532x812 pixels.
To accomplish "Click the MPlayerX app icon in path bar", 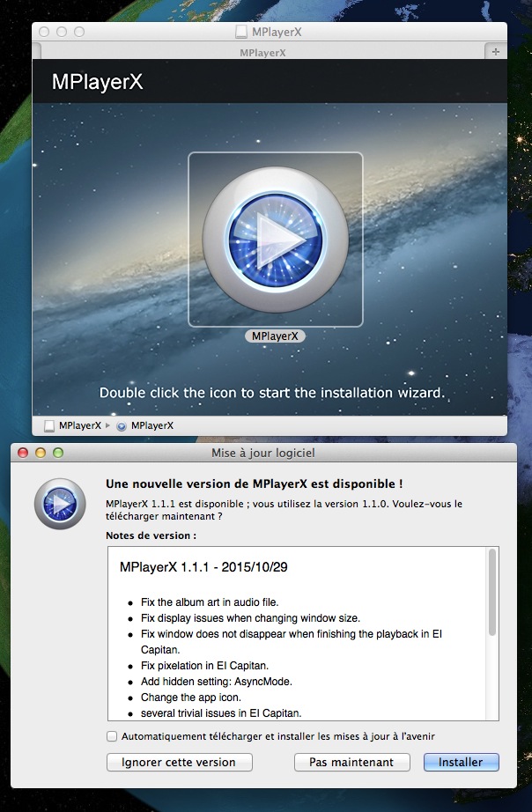I will 122,426.
